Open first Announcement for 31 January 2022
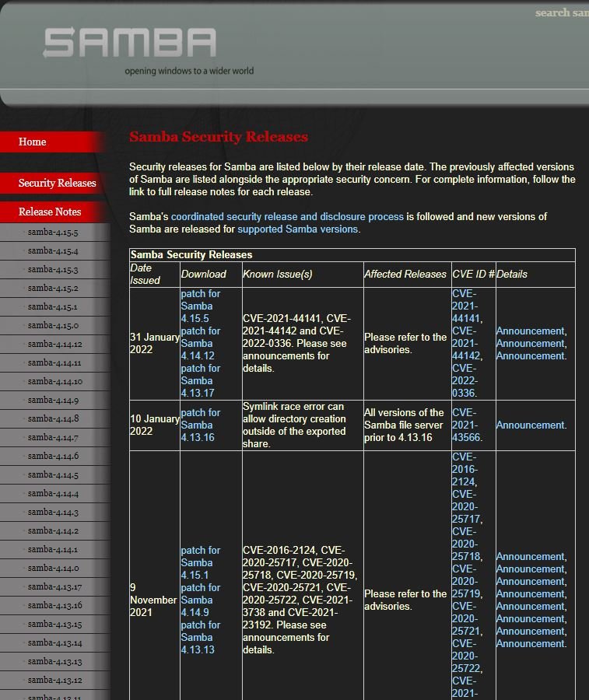589x700 pixels. pos(530,331)
